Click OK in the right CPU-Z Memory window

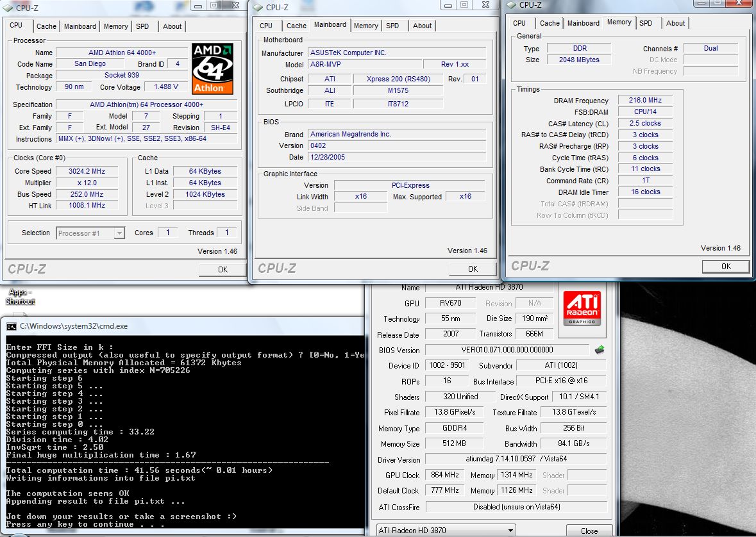coord(726,267)
